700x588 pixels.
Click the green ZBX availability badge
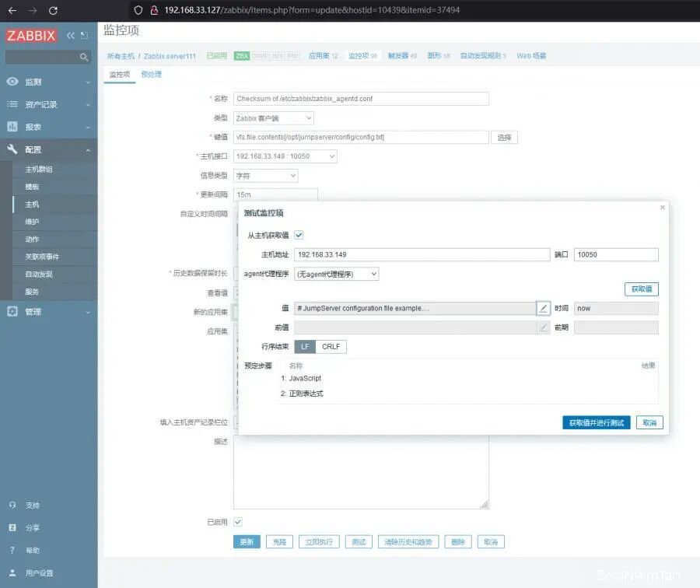pos(242,56)
